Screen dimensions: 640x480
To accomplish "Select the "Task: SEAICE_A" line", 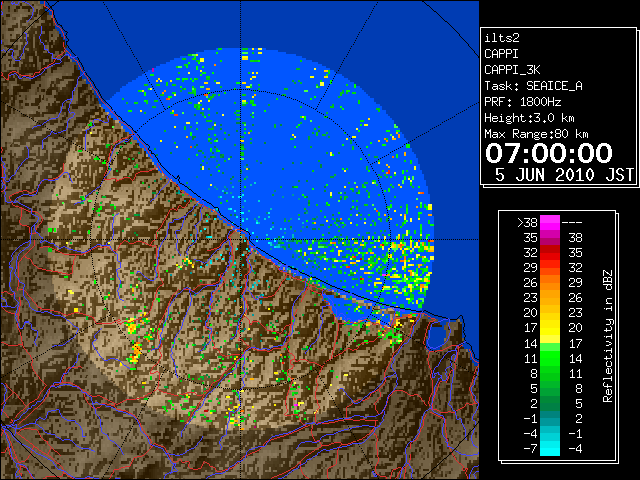I will pyautogui.click(x=533, y=86).
